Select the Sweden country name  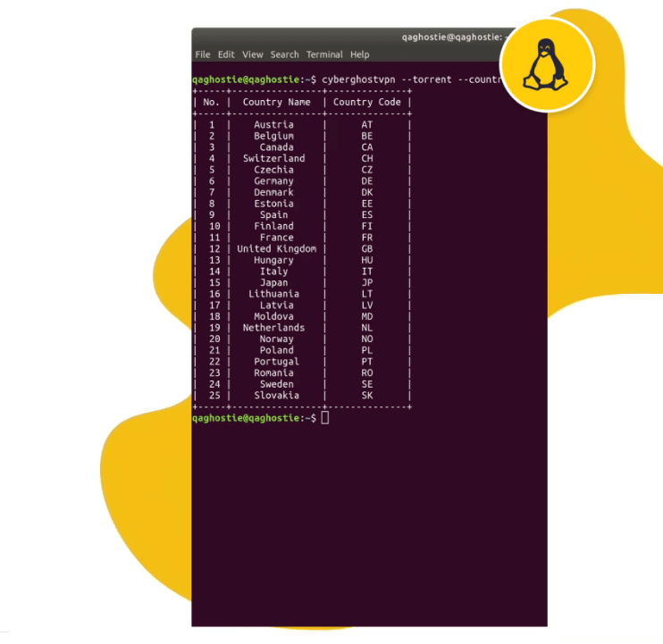[x=276, y=384]
